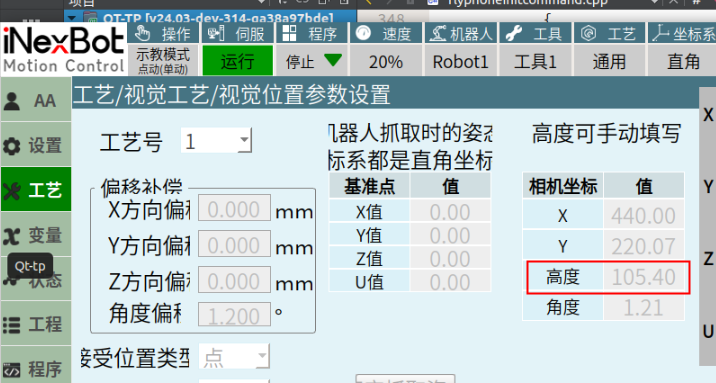Open the 程序 program grid icon
Screen dimensions: 716x383
pyautogui.click(x=311, y=34)
